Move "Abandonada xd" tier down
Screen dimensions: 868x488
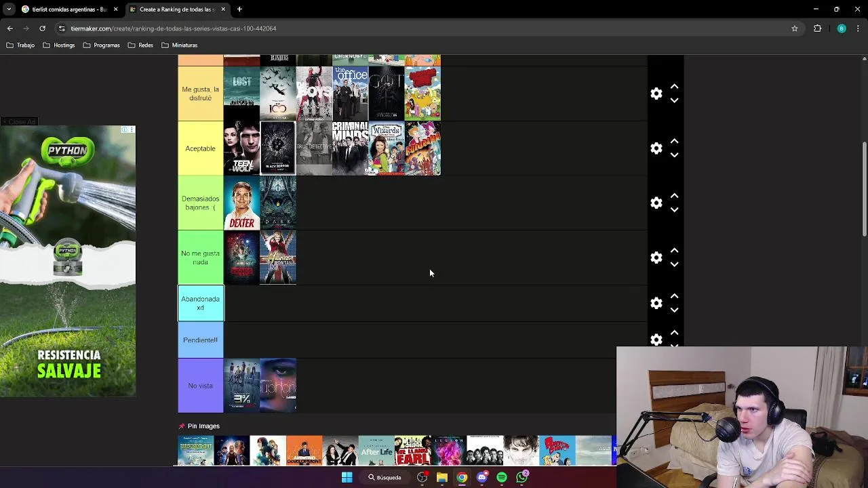674,310
